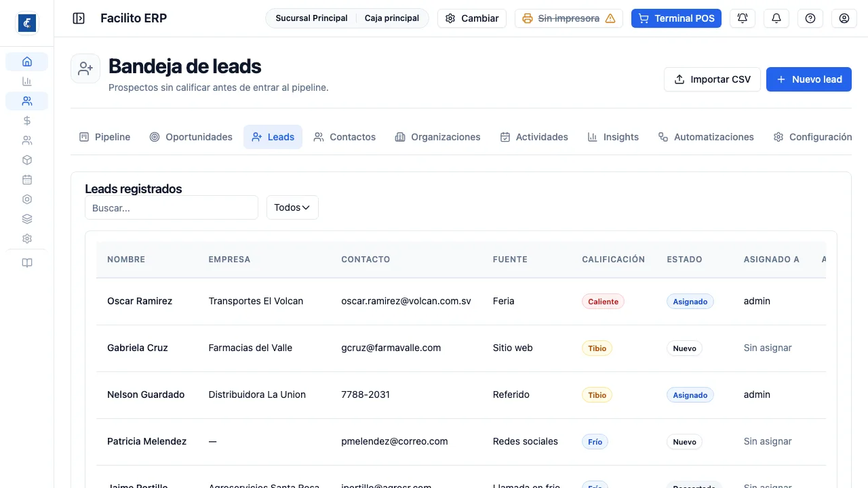868x488 pixels.
Task: Click the Calificación column header
Action: point(614,259)
